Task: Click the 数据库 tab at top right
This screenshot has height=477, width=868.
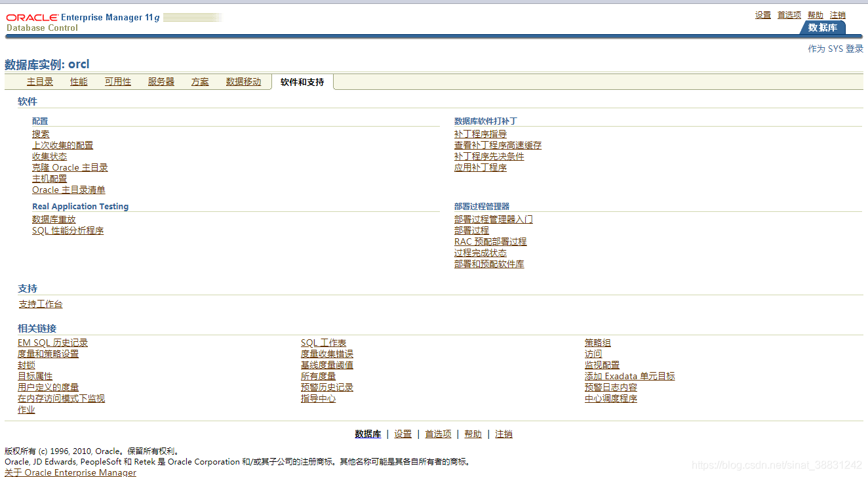Action: 822,28
